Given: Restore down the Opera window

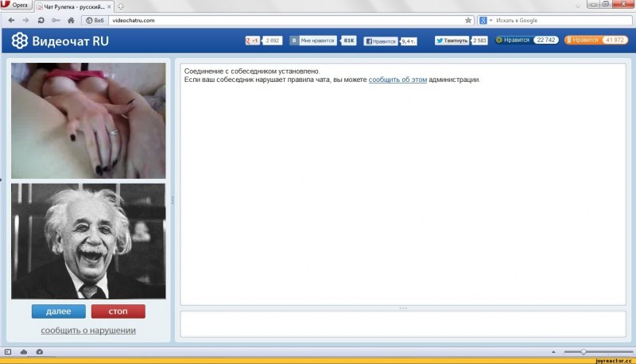Looking at the screenshot, I should (x=606, y=5).
